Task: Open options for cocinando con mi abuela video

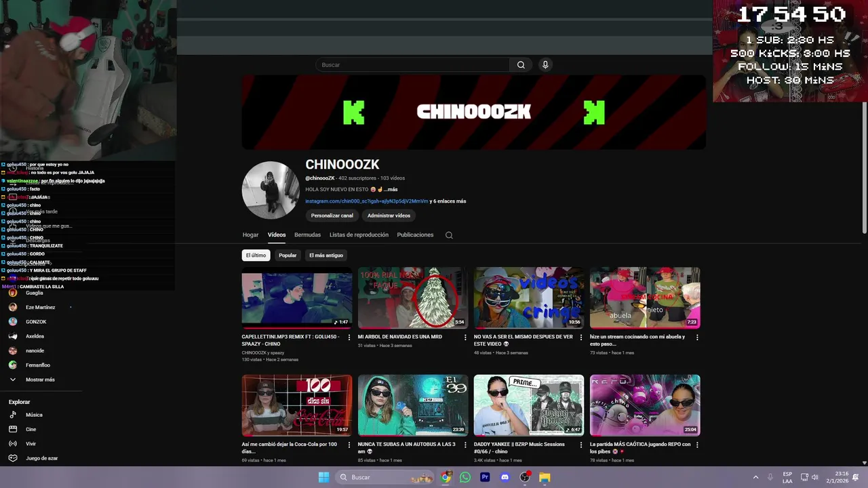Action: pyautogui.click(x=697, y=337)
